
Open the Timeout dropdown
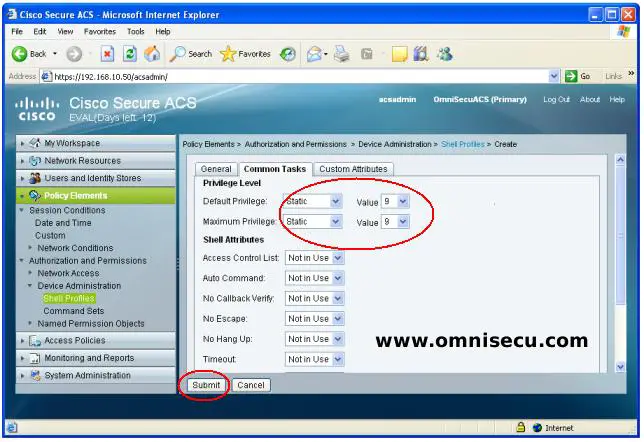coord(314,359)
